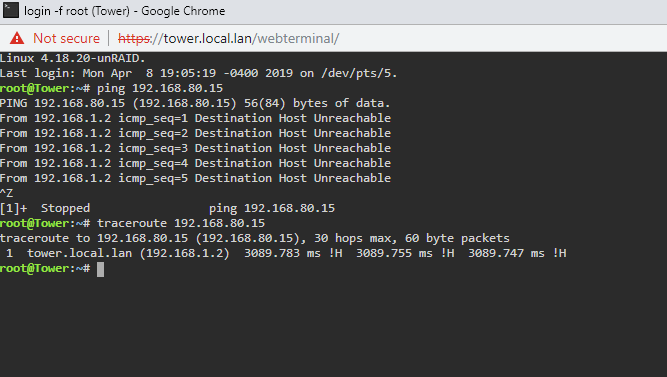Open the "Not secure" site info label
Screen dimensions: 667x377
[66, 38]
